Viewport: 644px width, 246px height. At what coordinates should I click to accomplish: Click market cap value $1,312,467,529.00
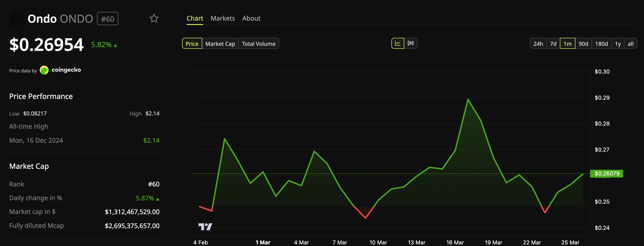click(x=132, y=212)
